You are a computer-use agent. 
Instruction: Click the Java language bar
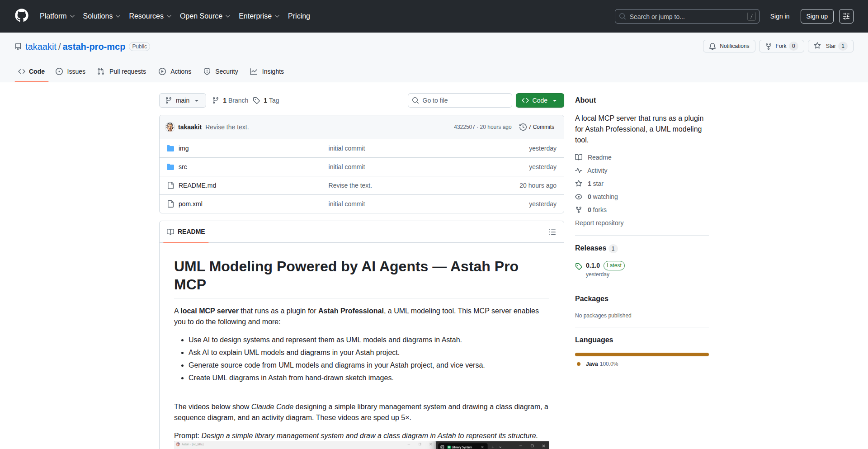coord(642,354)
